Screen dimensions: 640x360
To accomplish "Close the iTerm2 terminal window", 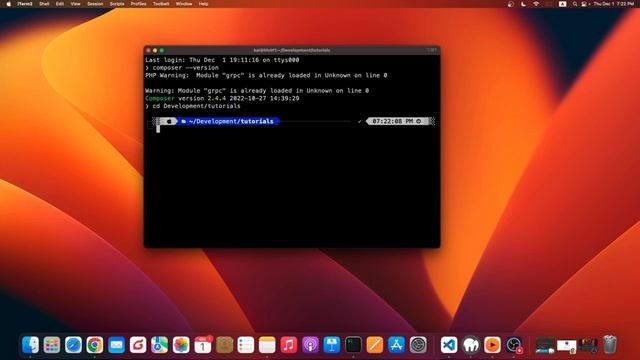I will (149, 50).
